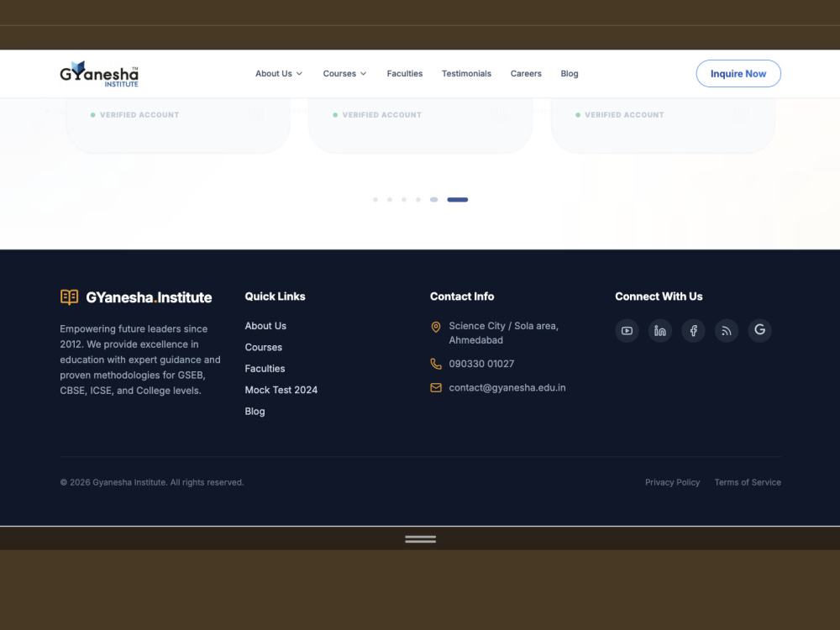Select the first carousel pagination dot
The image size is (840, 630).
(375, 199)
